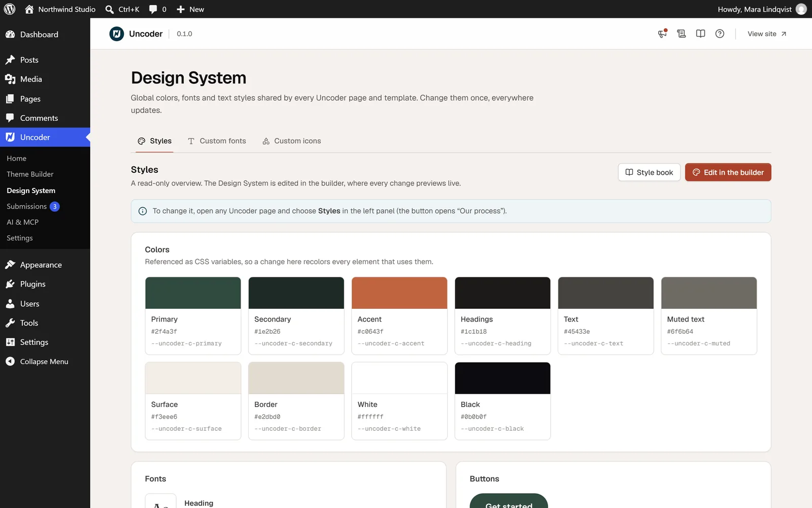The image size is (812, 508).
Task: Click the Uncoder logo in the header
Action: [x=117, y=34]
